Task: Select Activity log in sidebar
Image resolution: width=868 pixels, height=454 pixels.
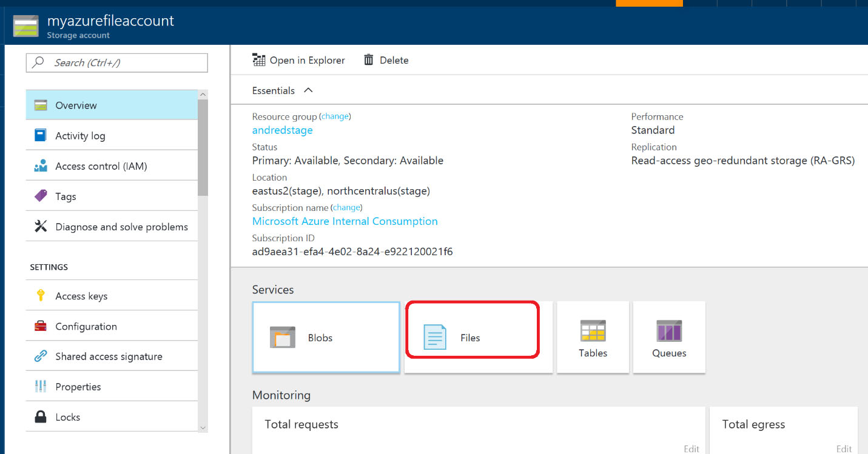Action: 80,136
